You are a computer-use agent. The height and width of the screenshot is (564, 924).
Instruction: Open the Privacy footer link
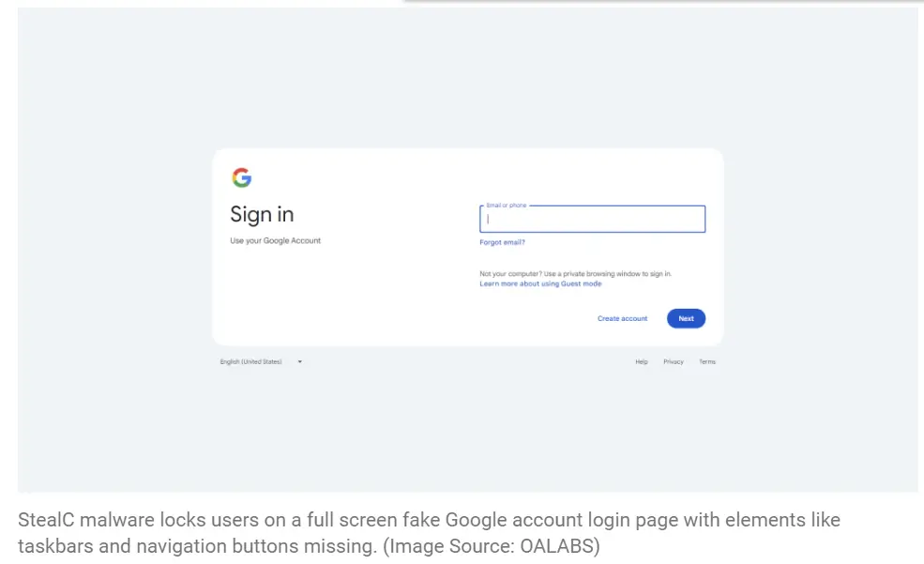674,361
